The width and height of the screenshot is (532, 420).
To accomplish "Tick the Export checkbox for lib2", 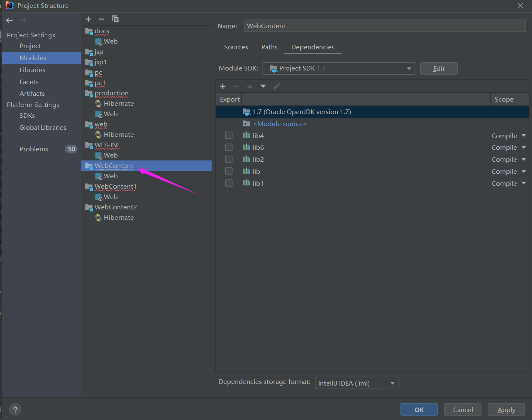I will [229, 159].
